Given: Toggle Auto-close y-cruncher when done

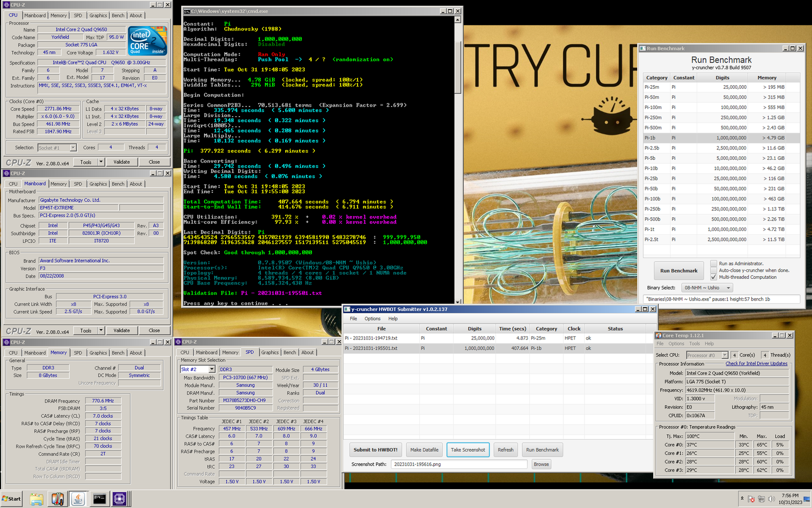Looking at the screenshot, I should (x=714, y=270).
